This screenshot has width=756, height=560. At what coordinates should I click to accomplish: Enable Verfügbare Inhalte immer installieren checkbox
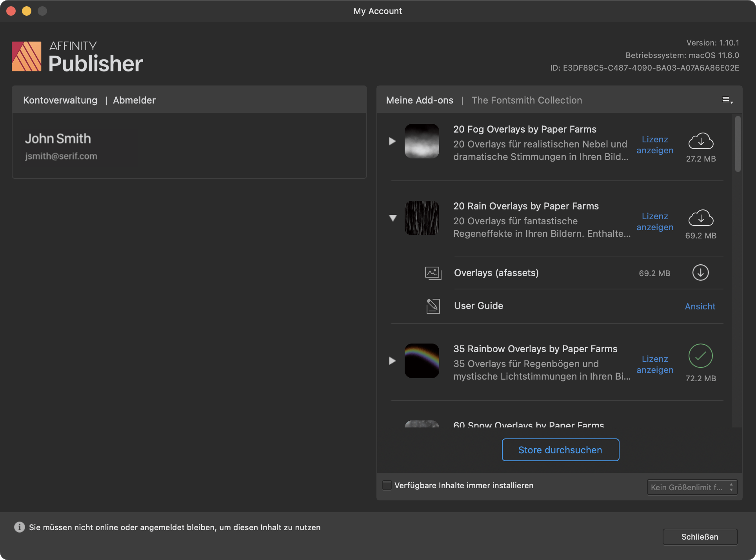click(387, 485)
